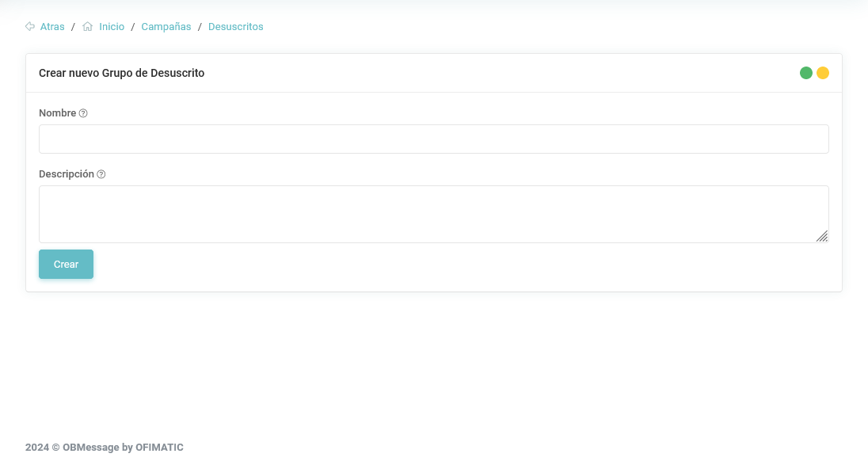Click the home icon in breadcrumb
868x465 pixels.
pos(88,26)
